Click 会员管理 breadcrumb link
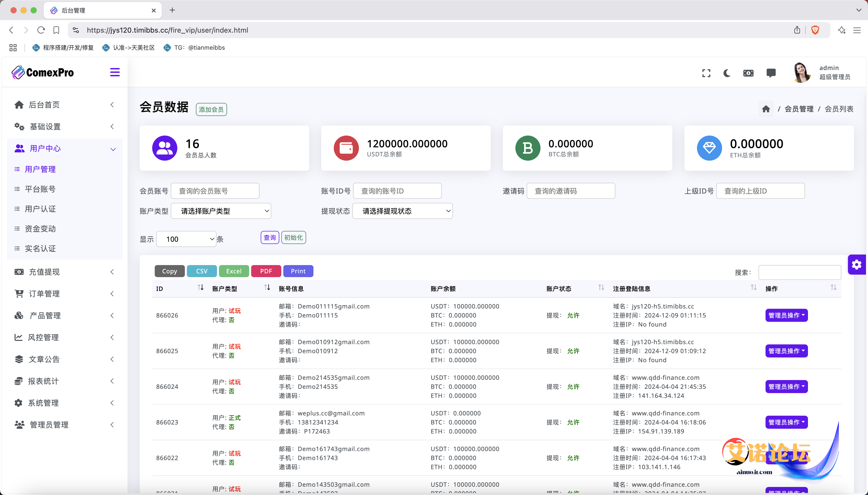868x495 pixels. [799, 109]
